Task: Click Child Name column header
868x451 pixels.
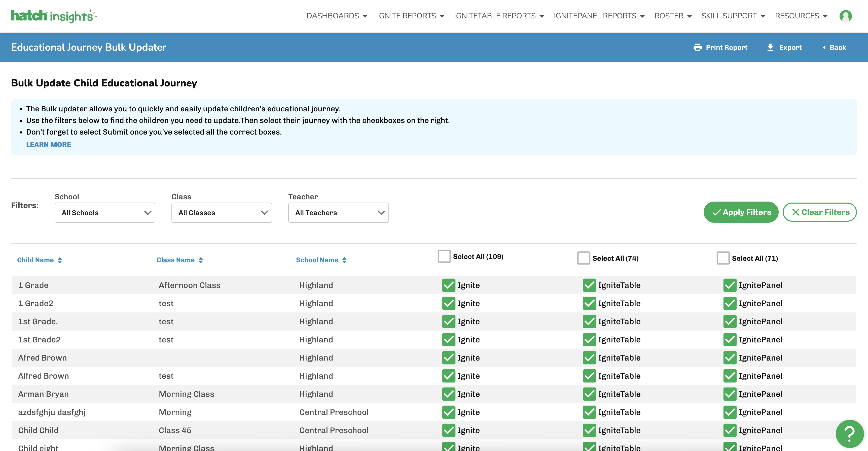Action: tap(35, 260)
